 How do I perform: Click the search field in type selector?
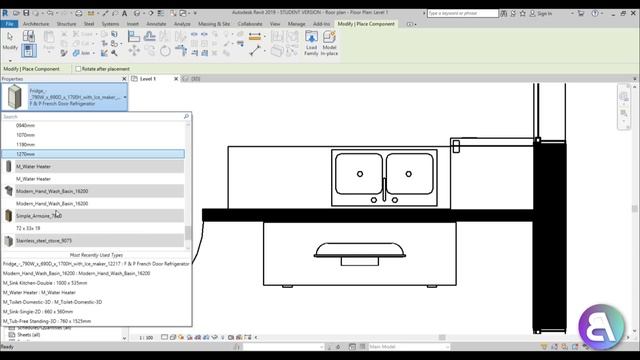92,116
